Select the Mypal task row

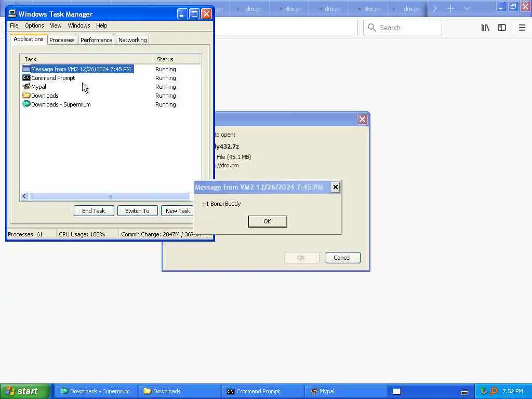(111, 87)
